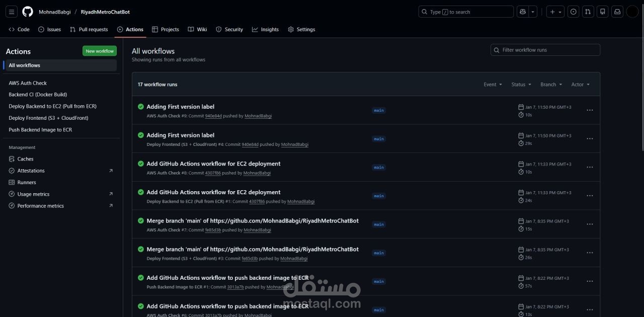This screenshot has height=317, width=644.
Task: Open the hamburger navigation menu
Action: [12, 12]
